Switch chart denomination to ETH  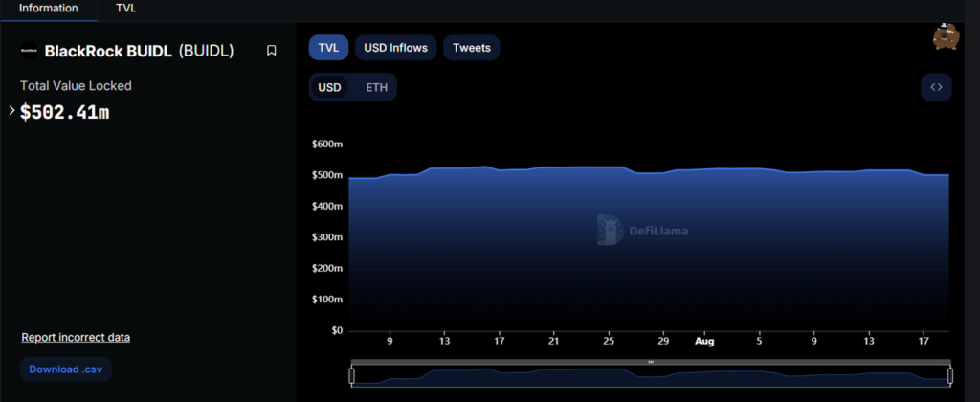coord(376,87)
